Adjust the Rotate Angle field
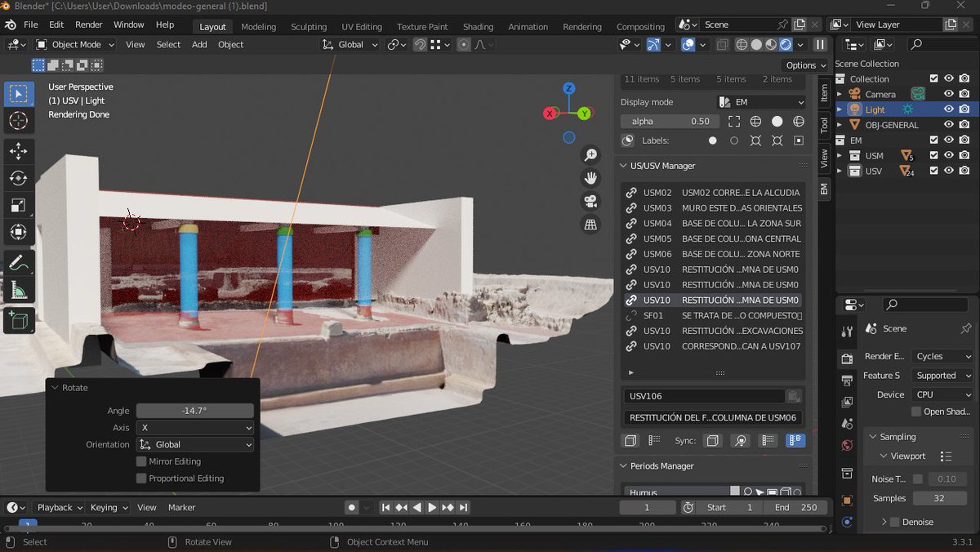This screenshot has width=980, height=552. 195,411
